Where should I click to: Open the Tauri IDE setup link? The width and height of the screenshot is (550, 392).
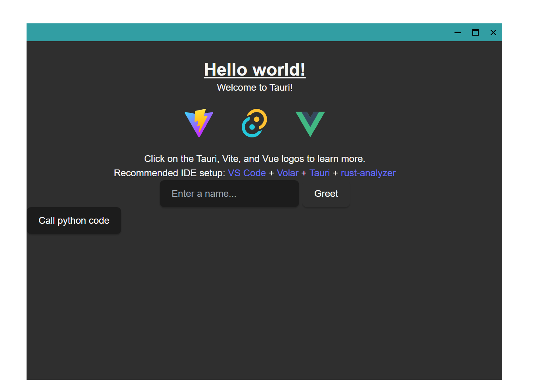coord(319,173)
